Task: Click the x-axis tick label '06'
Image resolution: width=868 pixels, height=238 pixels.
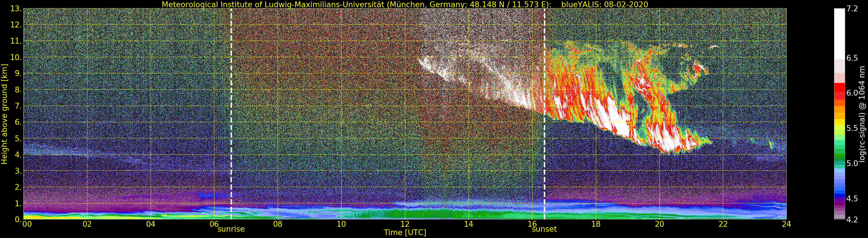Action: tap(214, 224)
